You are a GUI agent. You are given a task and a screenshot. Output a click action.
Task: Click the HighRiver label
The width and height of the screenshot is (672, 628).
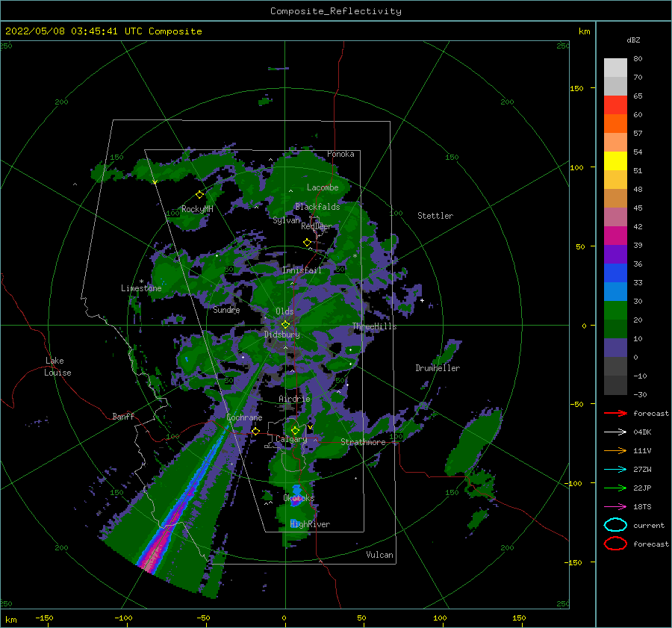[x=310, y=524]
